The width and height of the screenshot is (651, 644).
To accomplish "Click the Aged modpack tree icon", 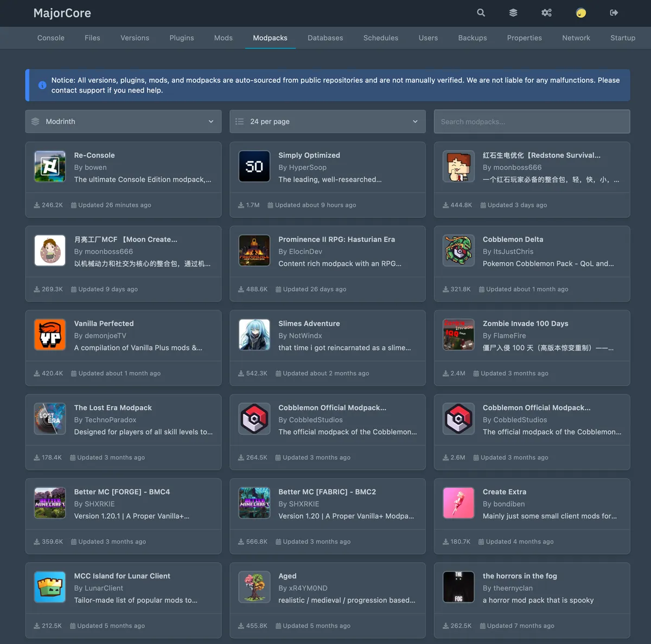I will pyautogui.click(x=254, y=587).
